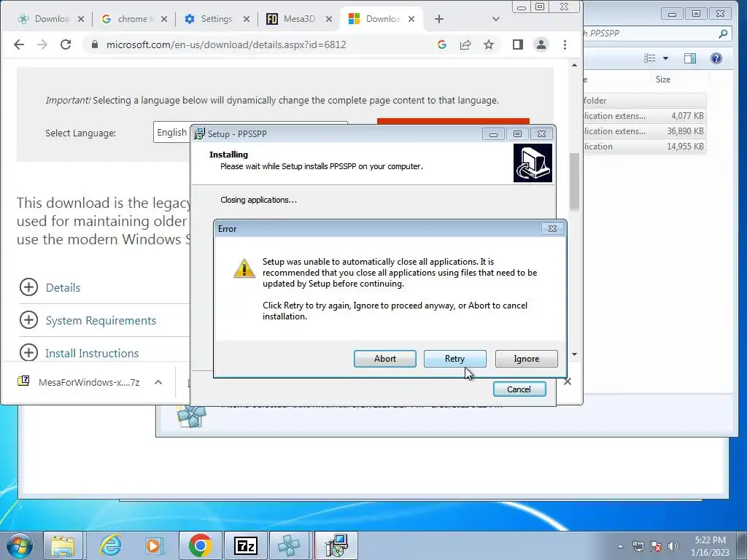Open Windows Start menu
747x560 pixels.
19,545
